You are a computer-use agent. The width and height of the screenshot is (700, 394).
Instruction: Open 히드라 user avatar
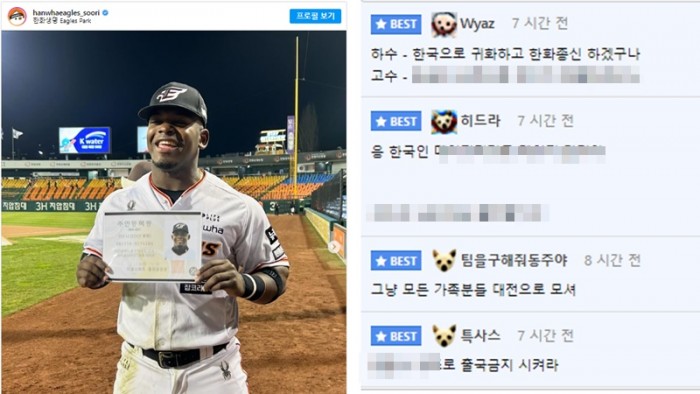point(444,121)
